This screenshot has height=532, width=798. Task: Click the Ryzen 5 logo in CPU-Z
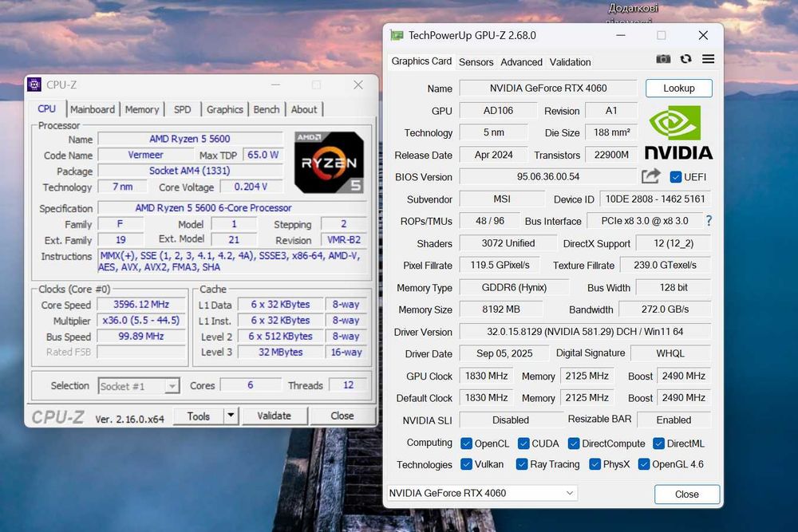tap(330, 162)
